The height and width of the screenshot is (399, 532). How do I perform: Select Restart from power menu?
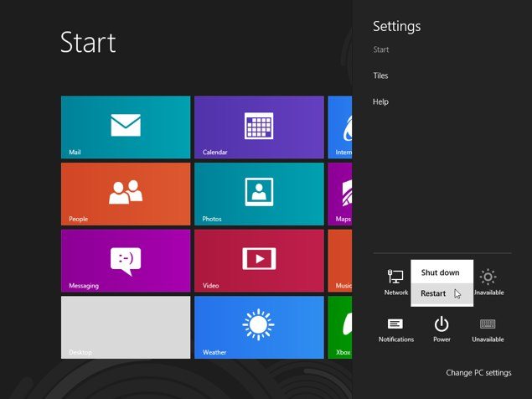[442, 293]
